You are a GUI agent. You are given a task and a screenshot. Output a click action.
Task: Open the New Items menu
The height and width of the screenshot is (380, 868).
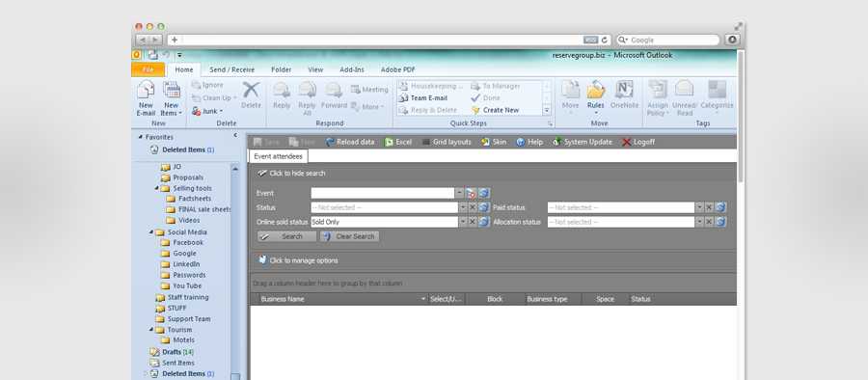(171, 98)
